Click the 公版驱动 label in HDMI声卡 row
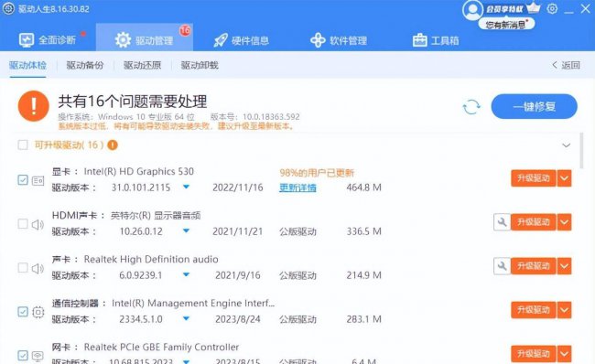Screen dimensions: 595x364 pyautogui.click(x=297, y=231)
